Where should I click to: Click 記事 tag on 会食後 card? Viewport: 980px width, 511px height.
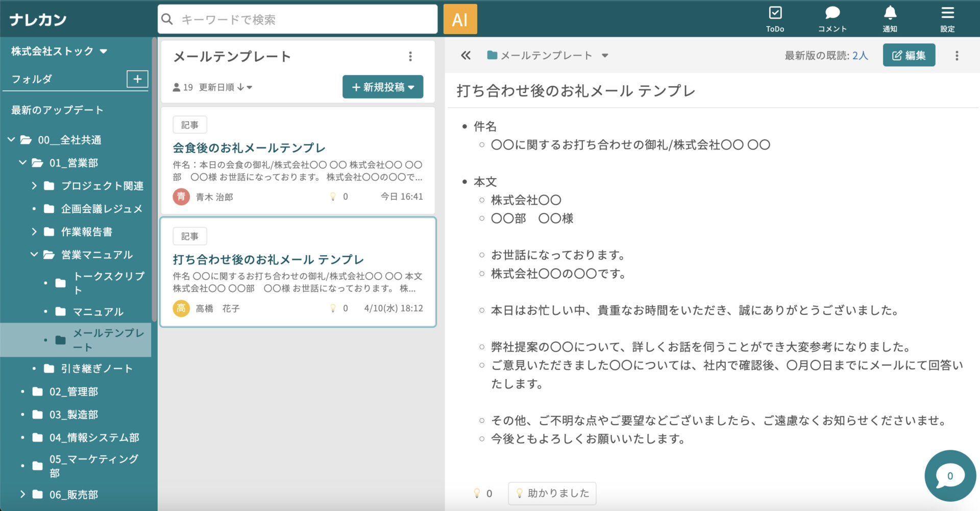tap(189, 125)
